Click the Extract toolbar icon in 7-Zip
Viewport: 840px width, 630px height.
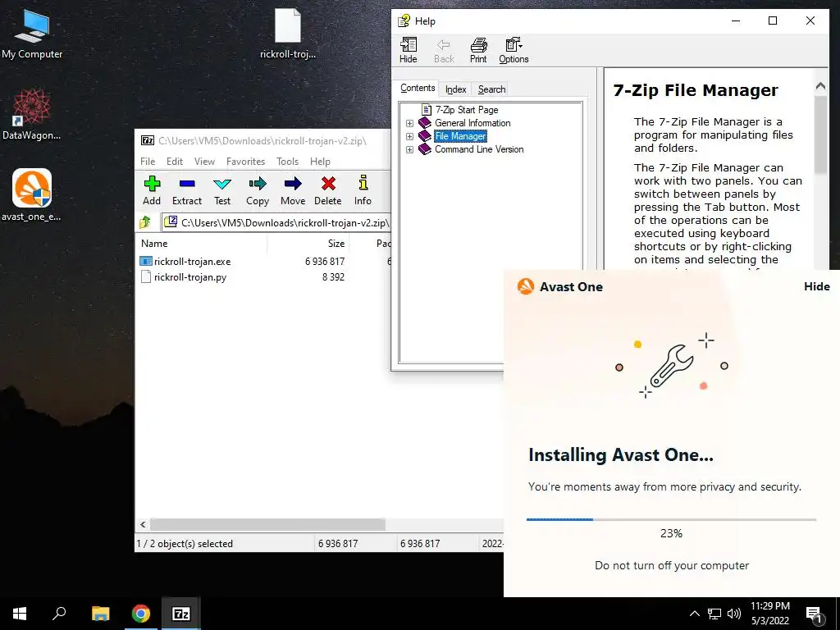[187, 190]
